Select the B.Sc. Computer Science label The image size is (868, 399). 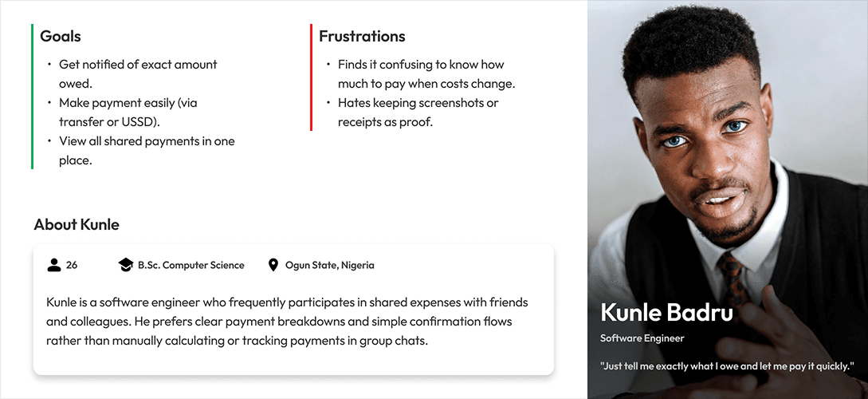click(190, 265)
